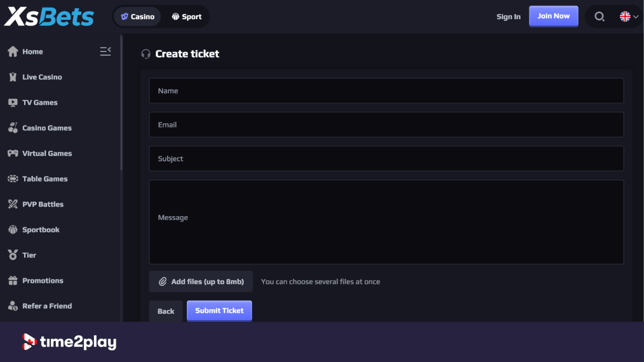Click the time2play logo
Screen dimensions: 644x362
coord(69,342)
